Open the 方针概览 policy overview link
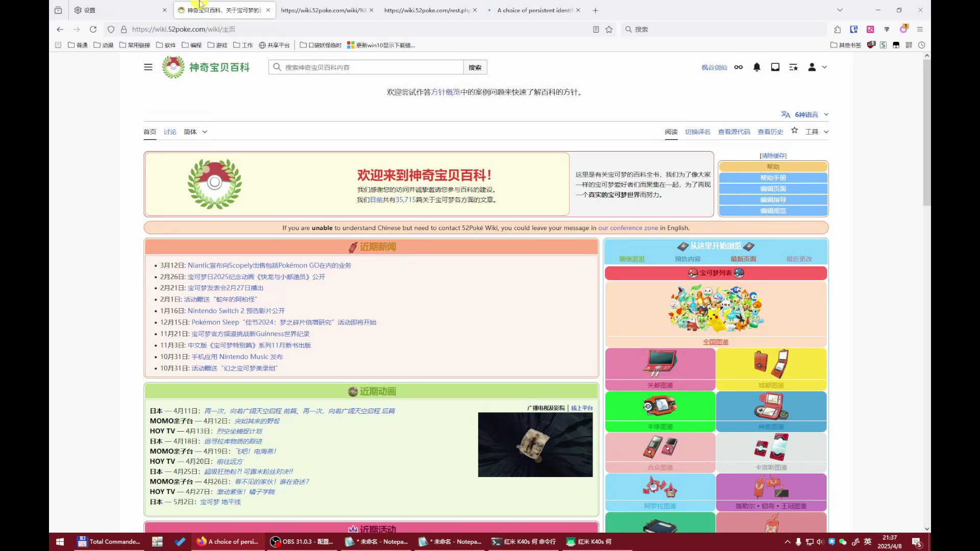 446,92
